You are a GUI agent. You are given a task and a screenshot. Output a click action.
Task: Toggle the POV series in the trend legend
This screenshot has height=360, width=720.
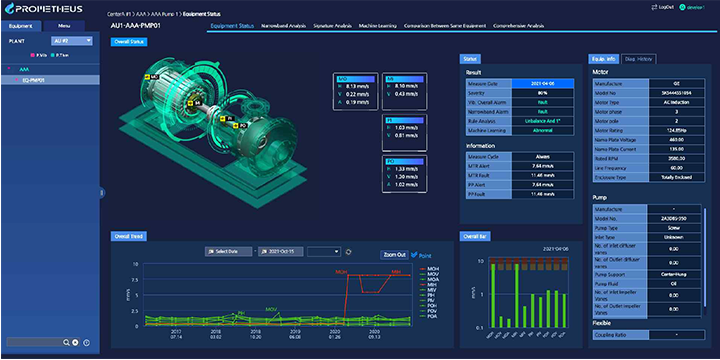[x=429, y=311]
